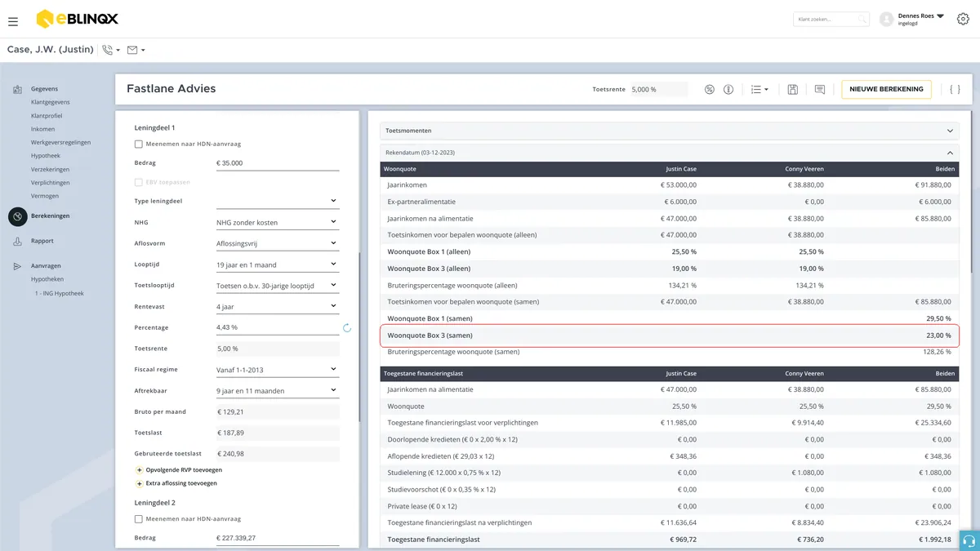Viewport: 980px width, 551px height.
Task: Check Meenemen naar HDN-aanvraag for Leningdeel 2
Action: [x=139, y=519]
